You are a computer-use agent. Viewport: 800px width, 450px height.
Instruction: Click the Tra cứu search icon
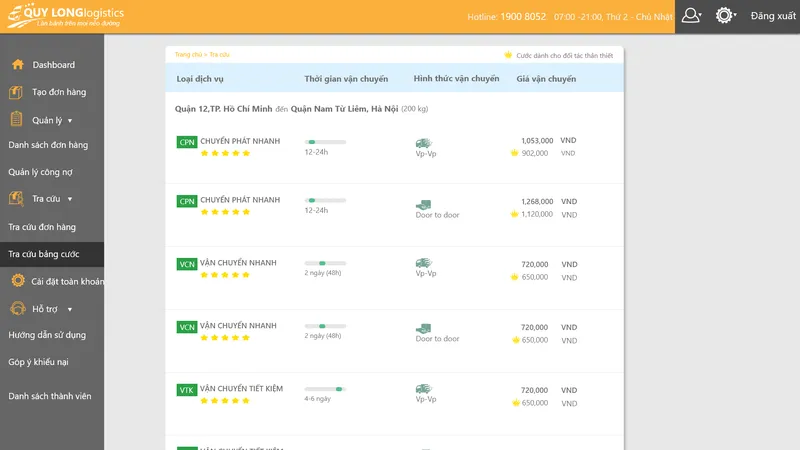16,198
